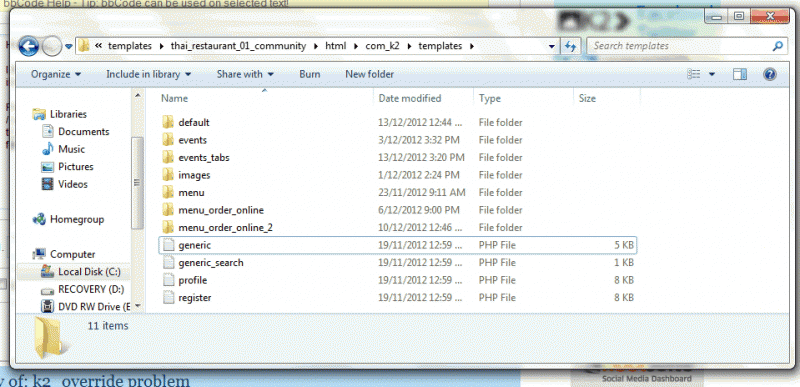This screenshot has height=387, width=800.
Task: Click navigation pane scroll down arrow
Action: point(138,307)
